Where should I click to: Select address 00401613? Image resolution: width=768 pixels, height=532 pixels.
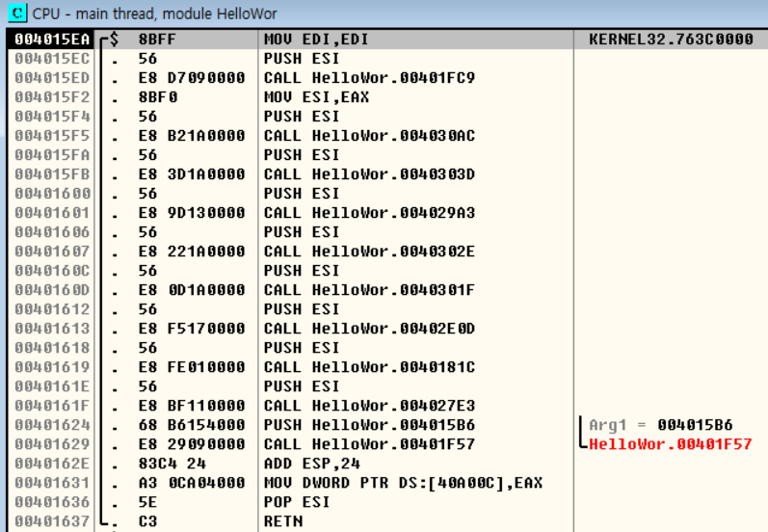[x=52, y=329]
